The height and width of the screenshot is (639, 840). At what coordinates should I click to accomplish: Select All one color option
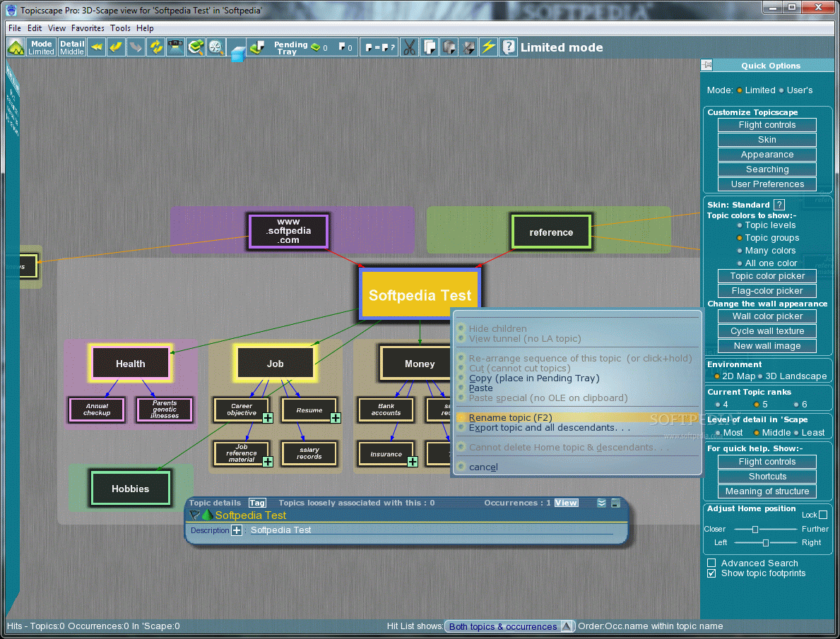pos(739,263)
